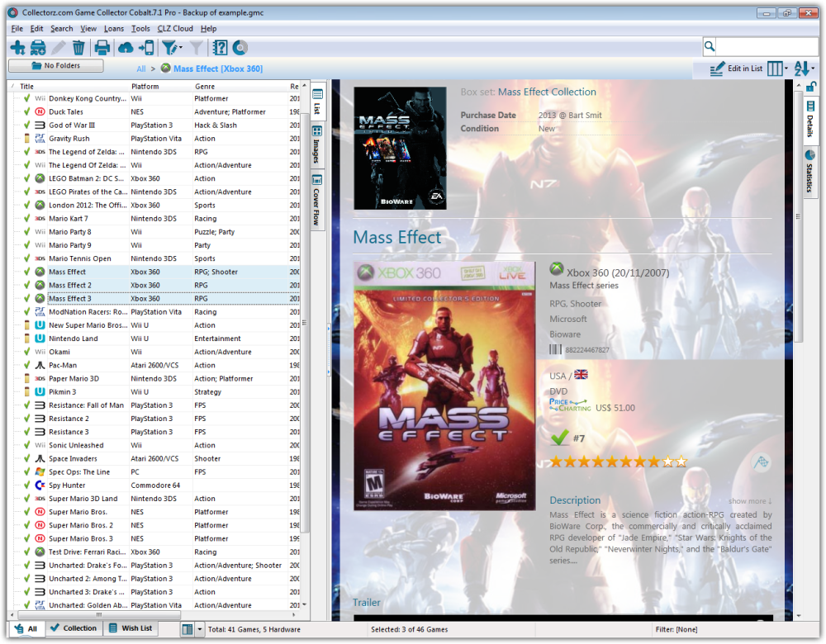Toggle the collection checkmark on Spec Ops row

(26, 471)
